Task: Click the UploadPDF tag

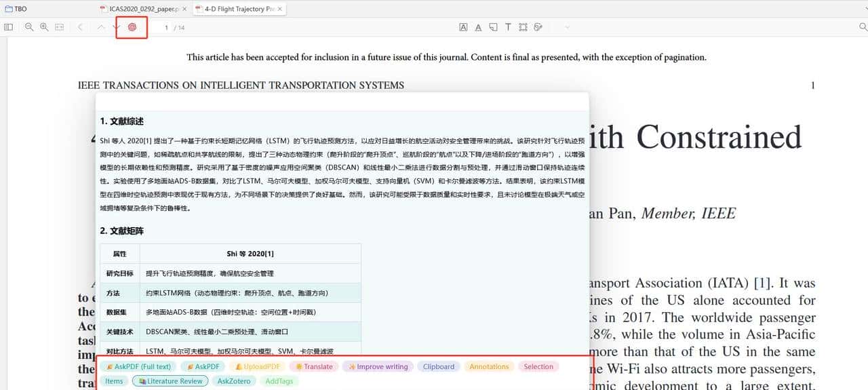Action: point(258,366)
